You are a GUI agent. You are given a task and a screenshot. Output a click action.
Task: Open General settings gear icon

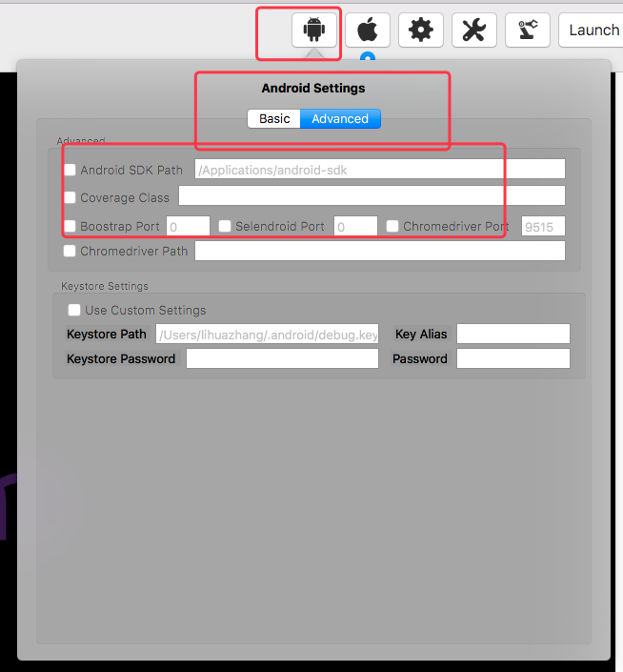(421, 30)
